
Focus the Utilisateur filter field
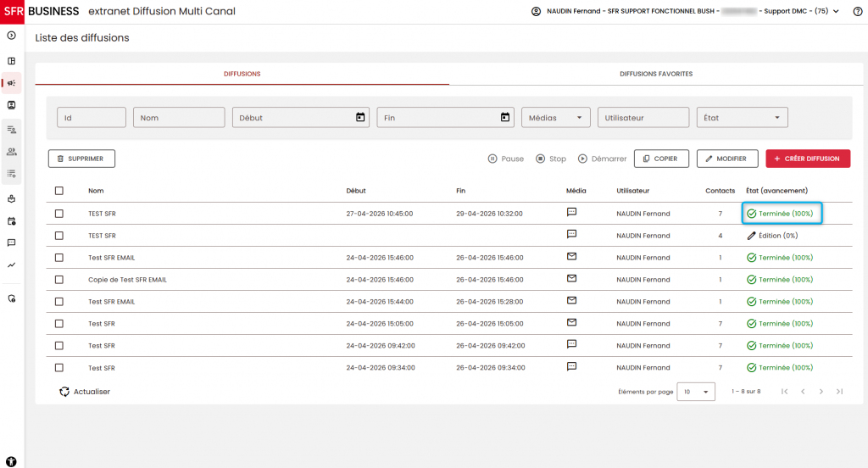[643, 117]
